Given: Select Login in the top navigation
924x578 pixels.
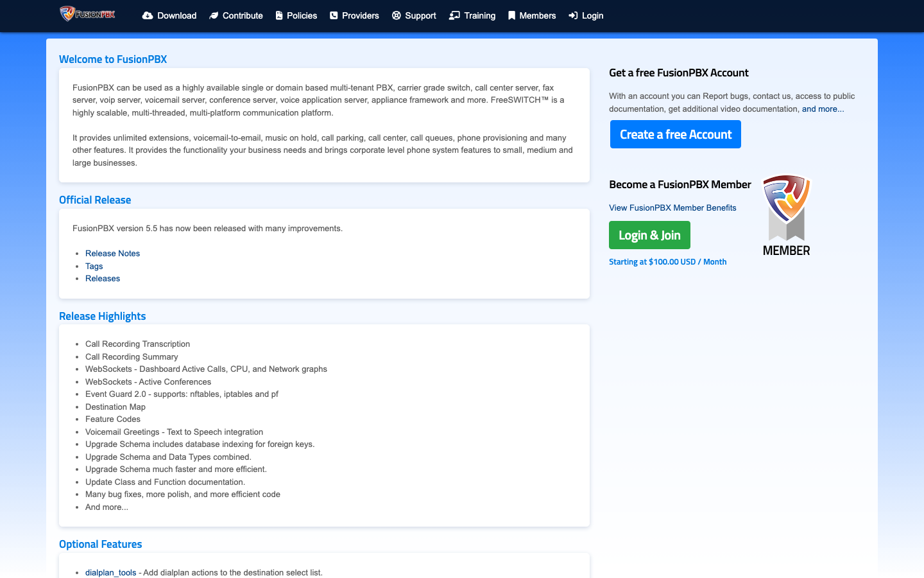Looking at the screenshot, I should (586, 15).
